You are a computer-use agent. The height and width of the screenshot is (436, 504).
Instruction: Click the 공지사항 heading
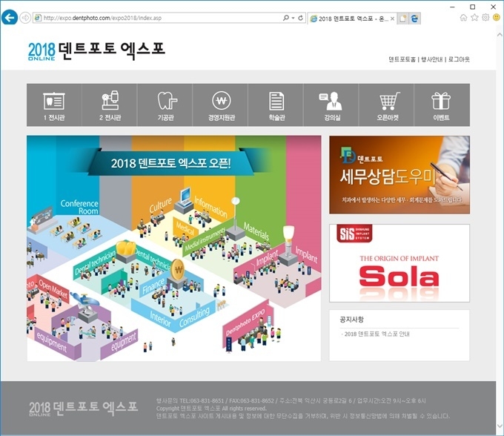click(x=351, y=320)
